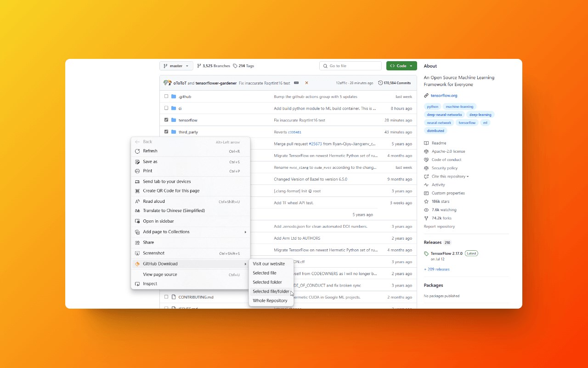588x368 pixels.
Task: Click the Read aloud icon
Action: tap(137, 201)
